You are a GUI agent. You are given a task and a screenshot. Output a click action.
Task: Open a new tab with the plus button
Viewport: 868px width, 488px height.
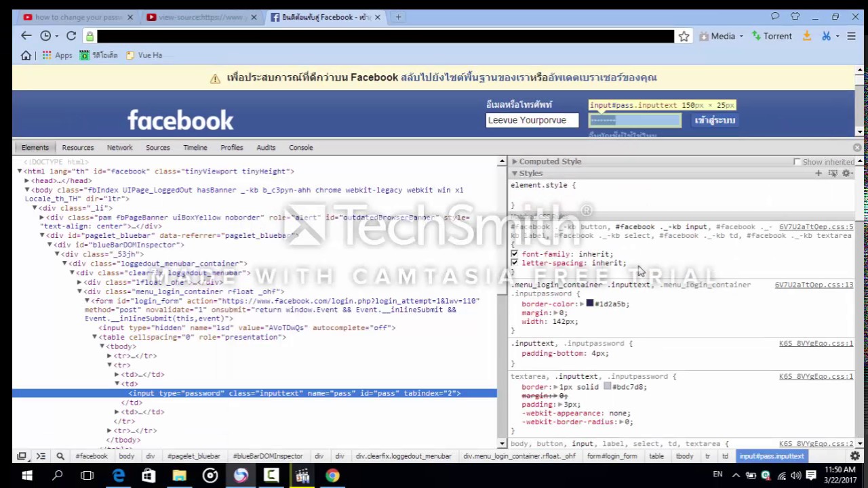[x=399, y=17]
